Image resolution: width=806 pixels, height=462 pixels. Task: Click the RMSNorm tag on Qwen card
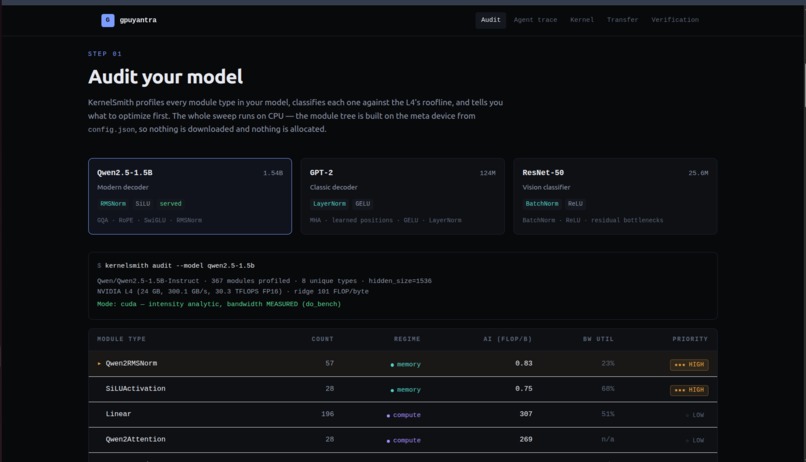pos(113,204)
